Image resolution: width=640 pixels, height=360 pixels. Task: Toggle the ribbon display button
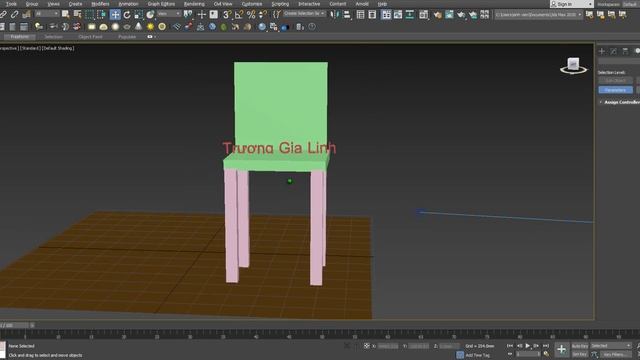point(386,15)
